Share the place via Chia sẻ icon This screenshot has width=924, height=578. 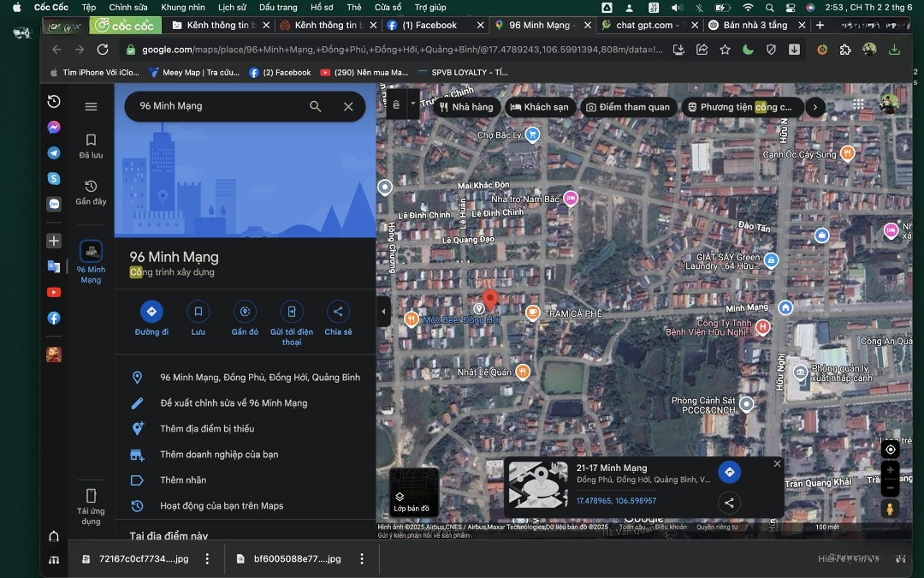pos(338,312)
